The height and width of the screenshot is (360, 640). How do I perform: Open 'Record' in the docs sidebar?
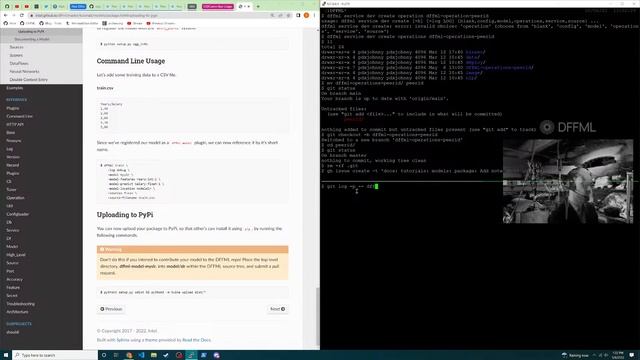pos(12,165)
